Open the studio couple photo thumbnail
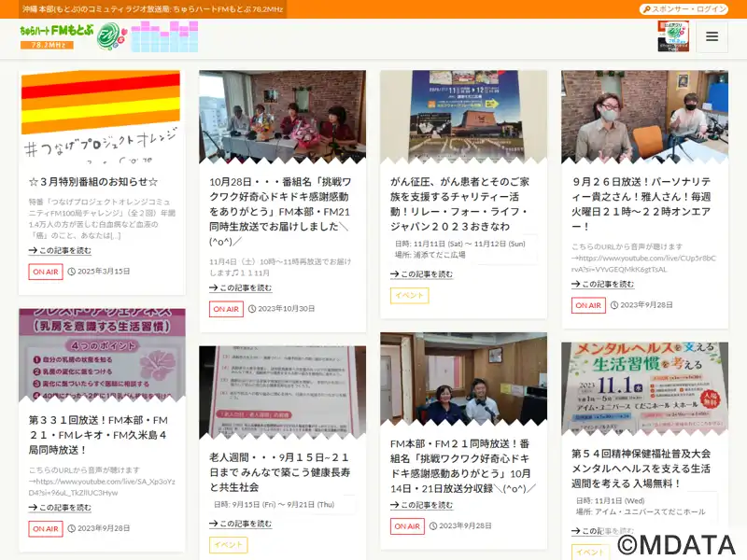This screenshot has height=560, width=747. point(463,378)
